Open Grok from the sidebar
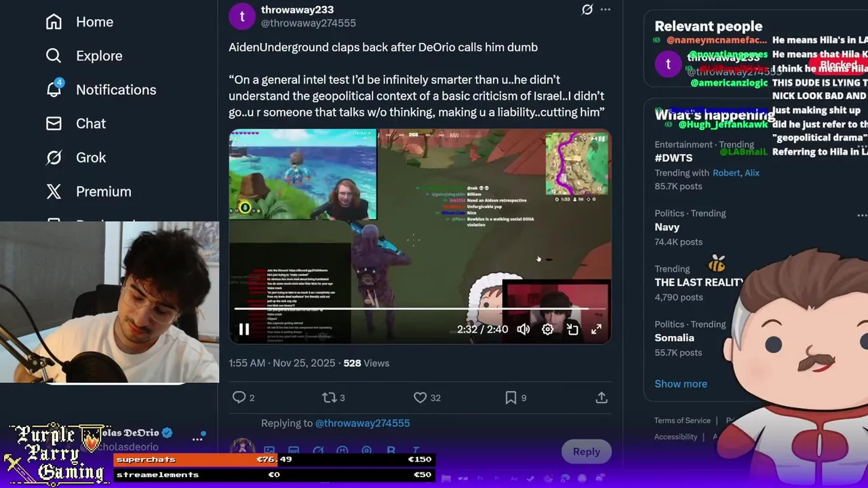Screen dimensions: 868x488 point(76,157)
